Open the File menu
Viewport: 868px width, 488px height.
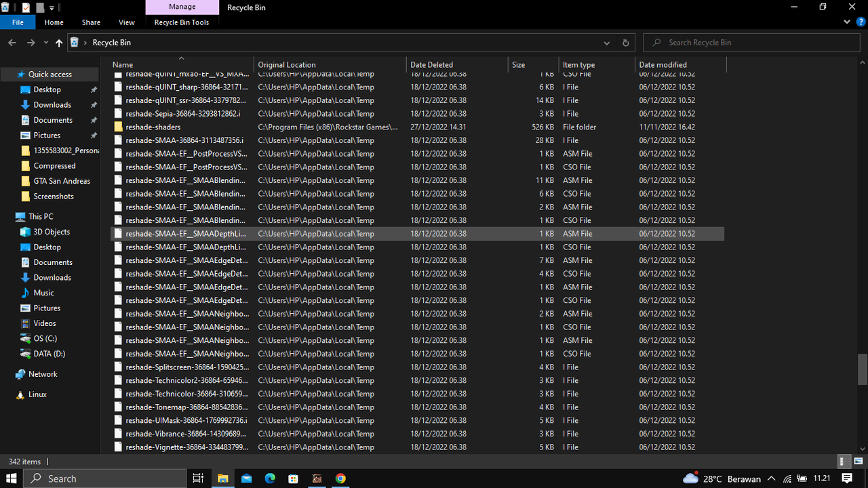(x=18, y=22)
